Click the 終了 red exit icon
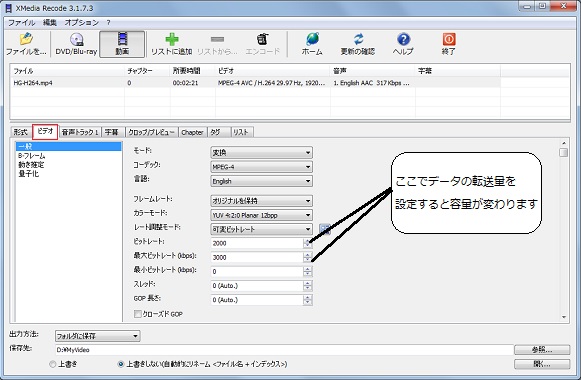This screenshot has height=380, width=581. 449,39
